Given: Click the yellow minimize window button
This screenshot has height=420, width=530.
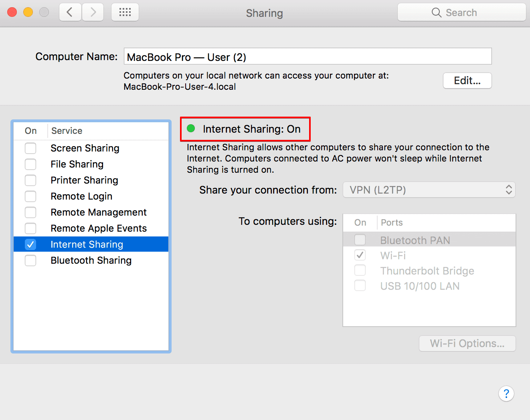Looking at the screenshot, I should click(x=28, y=12).
